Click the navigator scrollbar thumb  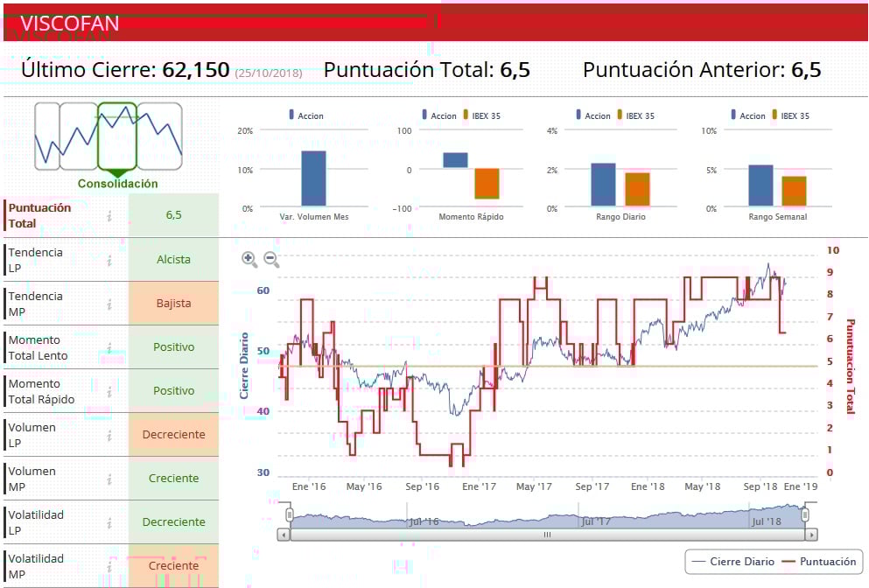pyautogui.click(x=547, y=535)
